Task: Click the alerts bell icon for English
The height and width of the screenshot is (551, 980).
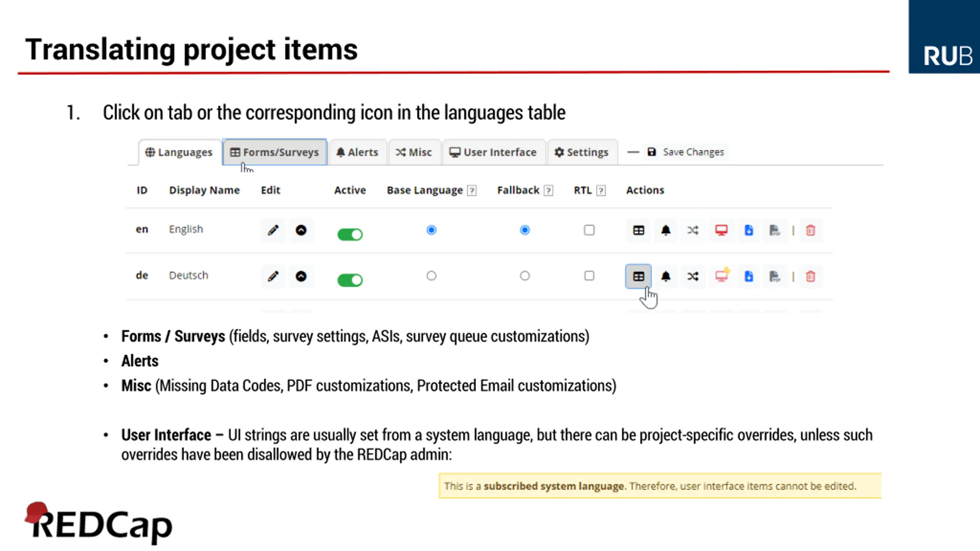Action: point(666,230)
